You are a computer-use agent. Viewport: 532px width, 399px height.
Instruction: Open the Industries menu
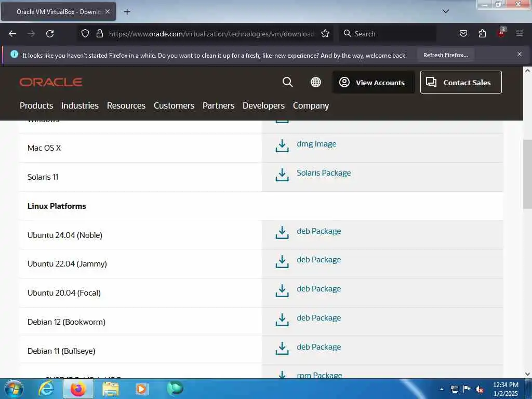coord(79,105)
